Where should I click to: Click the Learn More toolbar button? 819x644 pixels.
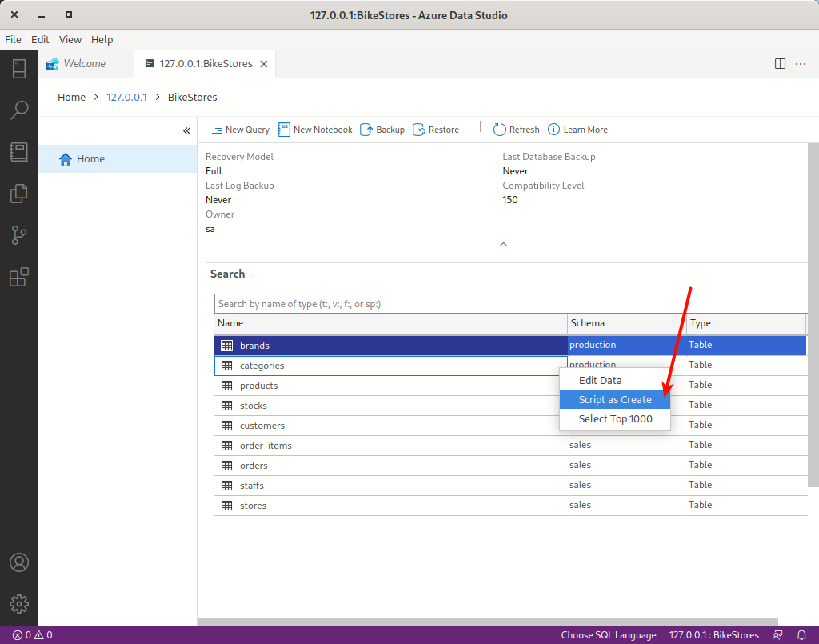point(577,129)
